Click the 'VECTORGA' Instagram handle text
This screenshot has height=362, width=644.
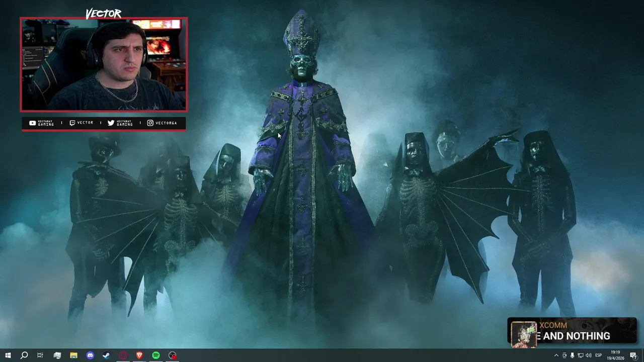click(166, 123)
